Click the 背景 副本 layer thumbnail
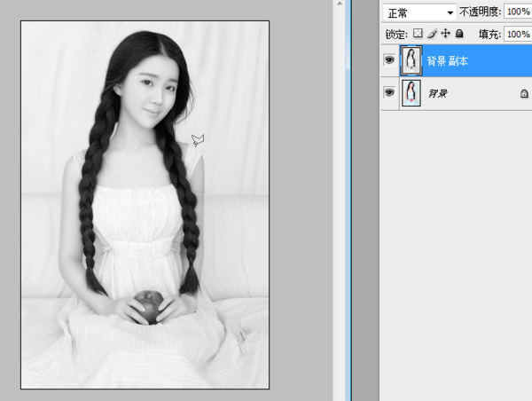The height and width of the screenshot is (401, 532). point(411,60)
